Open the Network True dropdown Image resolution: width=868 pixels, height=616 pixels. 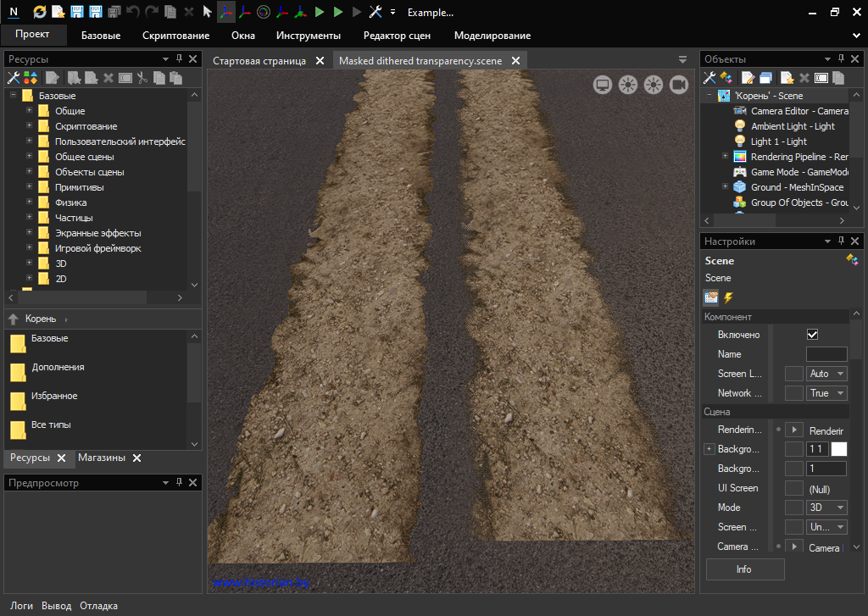click(826, 393)
